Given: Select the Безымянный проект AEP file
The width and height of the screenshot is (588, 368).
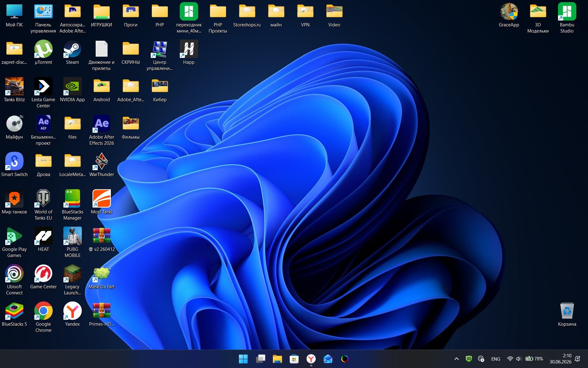Looking at the screenshot, I should point(43,131).
